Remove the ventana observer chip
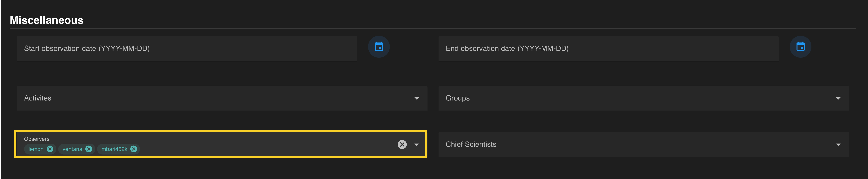This screenshot has width=868, height=179. (89, 149)
